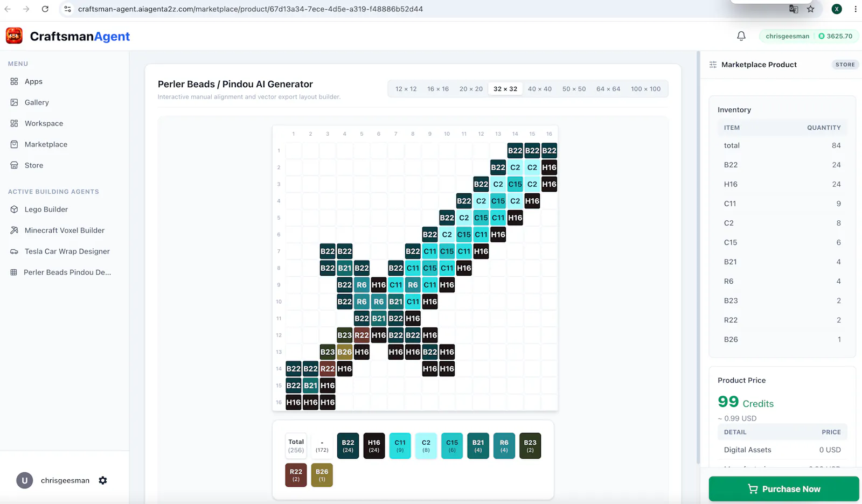Click the Workspace sidebar icon
Screen dimensions: 862x504
14,123
